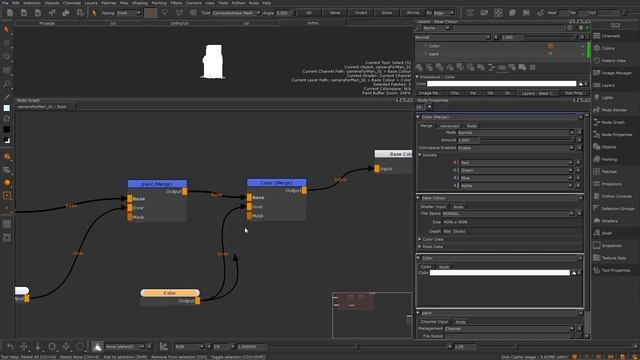Open the History View palette
This screenshot has height=360, width=640.
[x=610, y=60]
